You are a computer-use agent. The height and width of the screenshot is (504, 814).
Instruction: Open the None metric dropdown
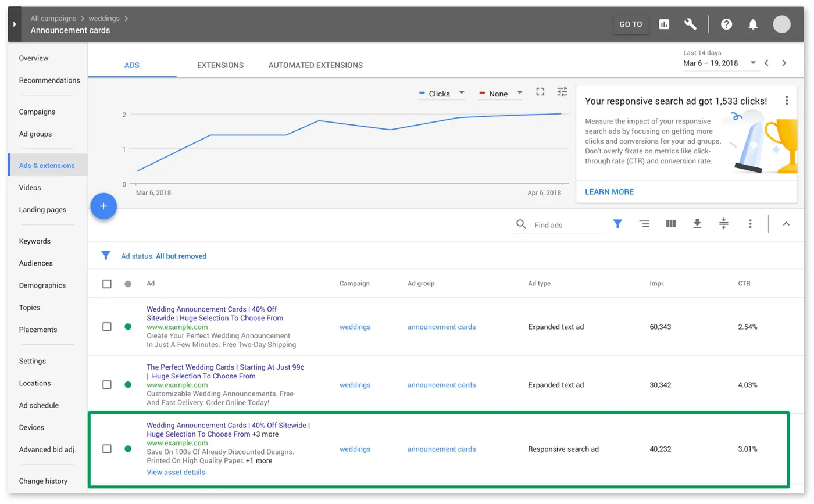tap(501, 94)
